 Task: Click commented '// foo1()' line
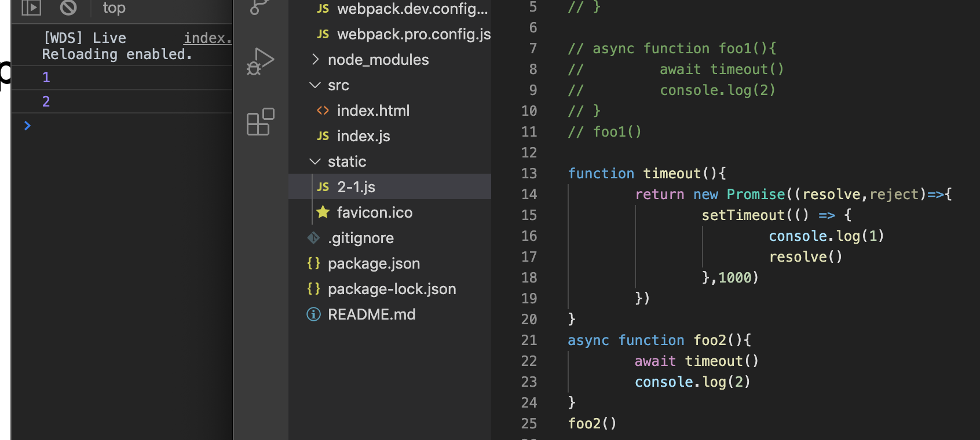605,132
